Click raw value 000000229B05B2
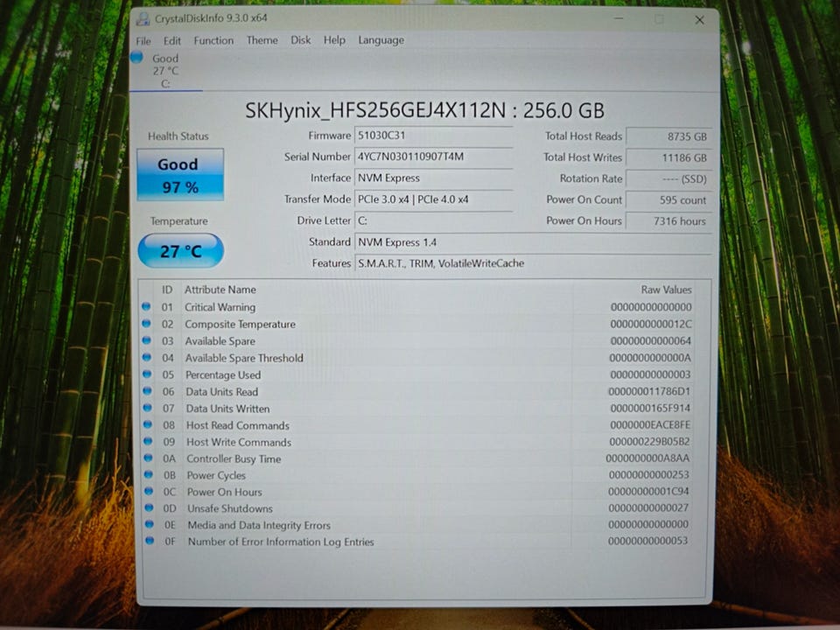Image resolution: width=840 pixels, height=630 pixels. tap(649, 442)
